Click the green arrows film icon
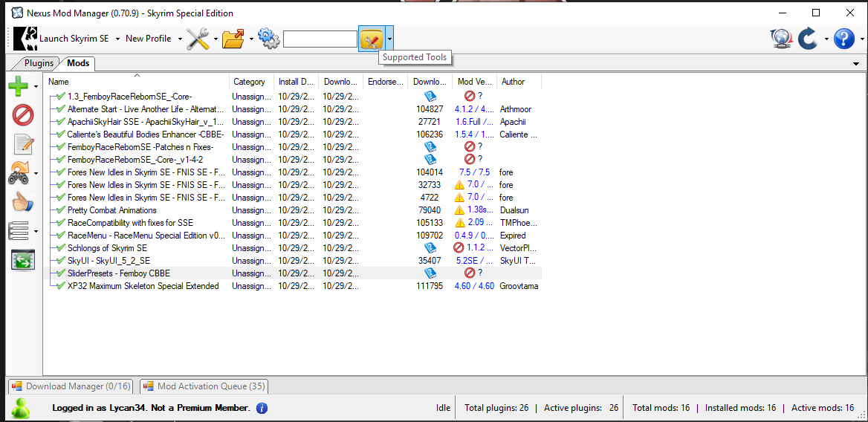 (23, 260)
